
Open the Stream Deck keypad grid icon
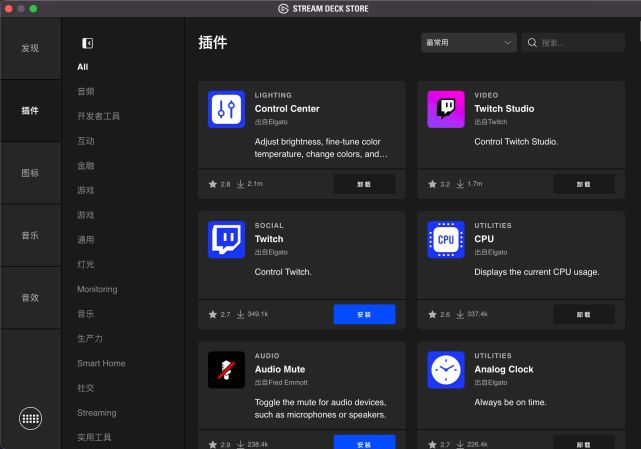(x=30, y=418)
